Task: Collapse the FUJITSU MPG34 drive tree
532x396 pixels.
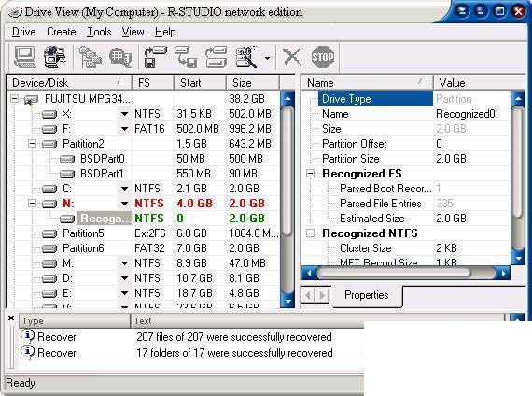Action: pyautogui.click(x=14, y=99)
